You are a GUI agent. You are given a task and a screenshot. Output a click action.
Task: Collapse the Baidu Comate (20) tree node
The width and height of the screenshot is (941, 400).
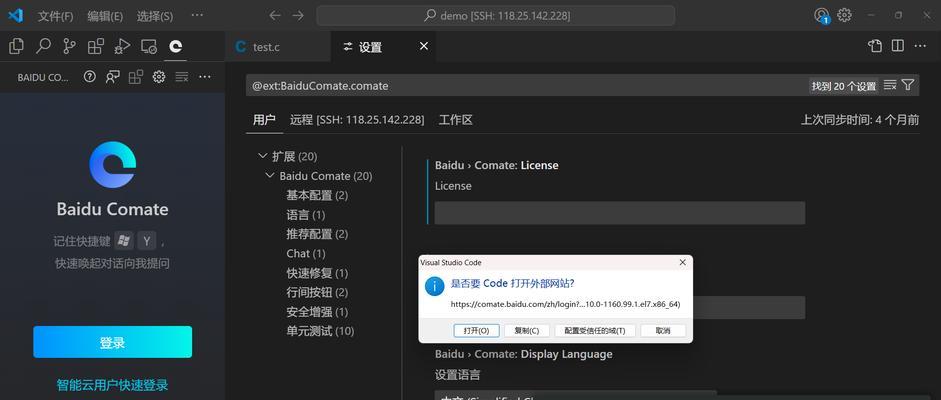269,176
